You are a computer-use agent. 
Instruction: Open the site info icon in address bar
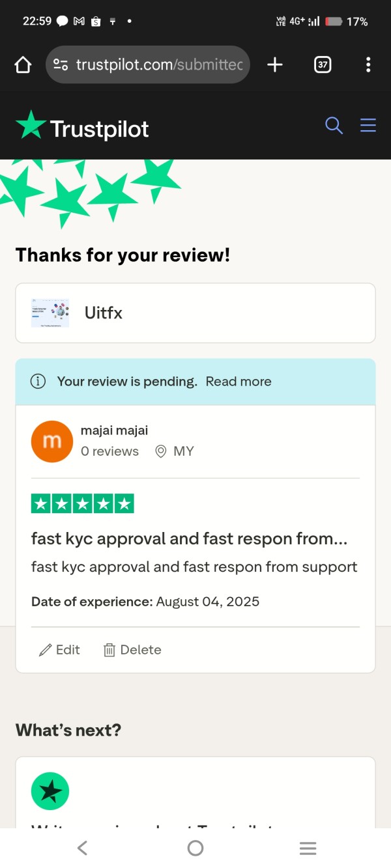61,64
